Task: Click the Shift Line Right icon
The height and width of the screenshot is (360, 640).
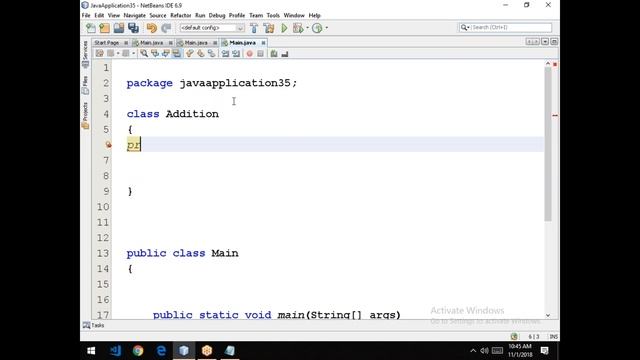Action: click(x=236, y=53)
